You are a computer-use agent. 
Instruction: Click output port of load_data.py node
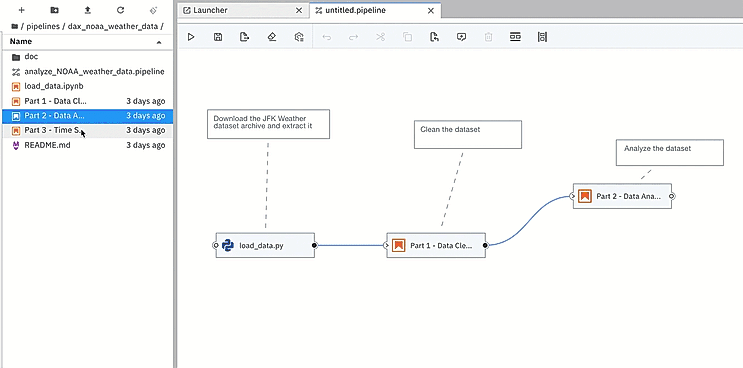[315, 245]
